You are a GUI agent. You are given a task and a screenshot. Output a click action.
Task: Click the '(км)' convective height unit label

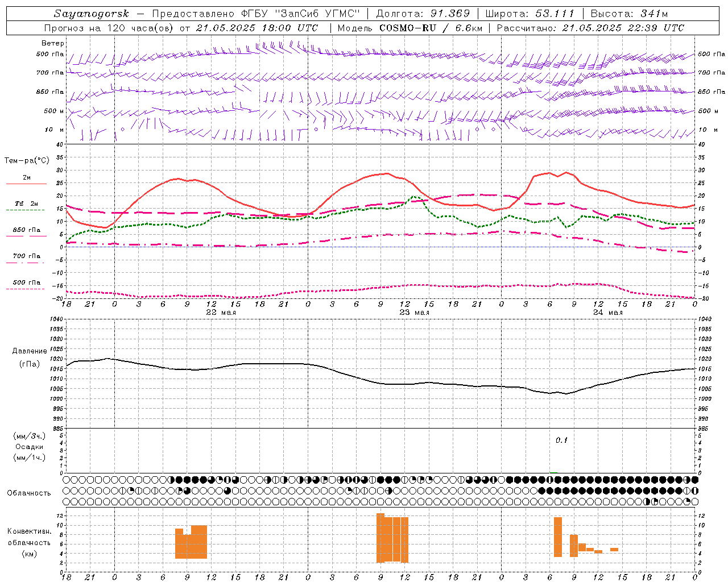coord(30,554)
